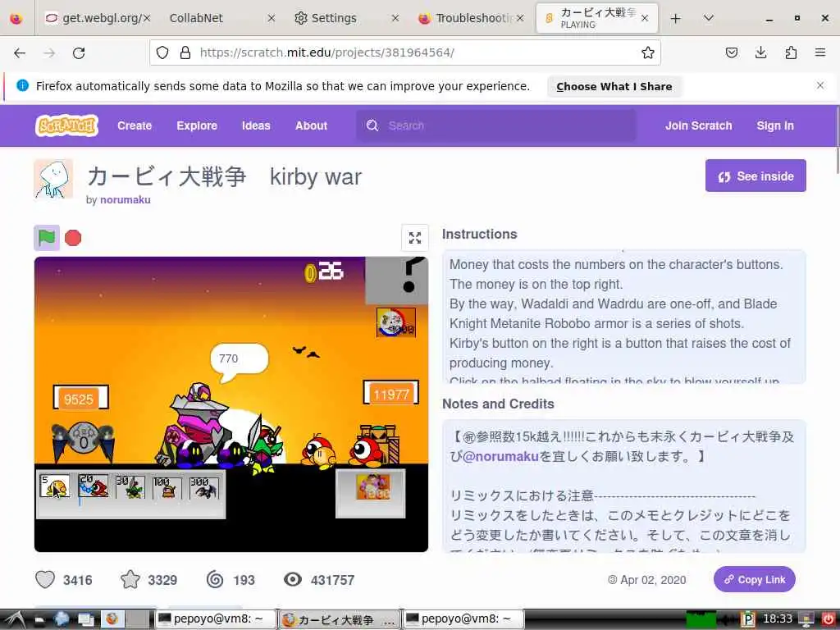Stop the project with red stop sign
This screenshot has width=840, height=630.
click(73, 237)
